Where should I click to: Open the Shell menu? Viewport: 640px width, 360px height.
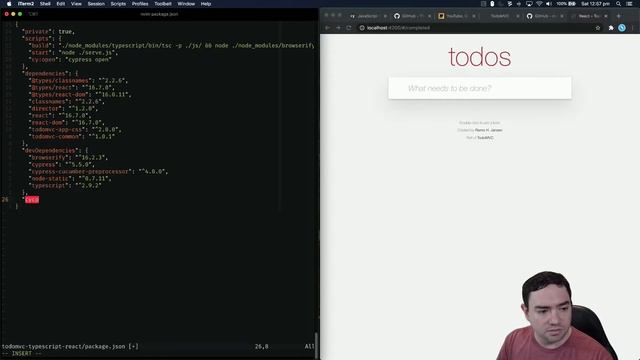tap(45, 4)
